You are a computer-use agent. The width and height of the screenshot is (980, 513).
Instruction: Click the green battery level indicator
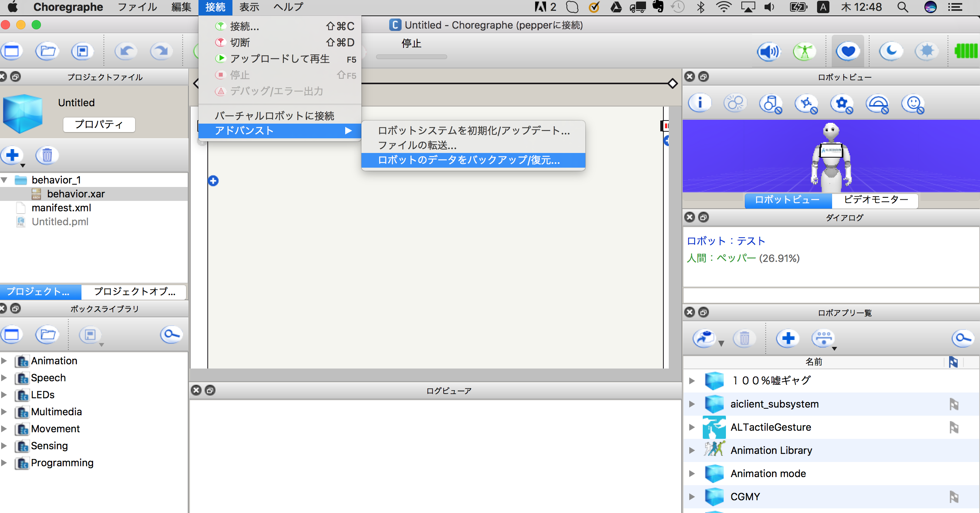(966, 51)
